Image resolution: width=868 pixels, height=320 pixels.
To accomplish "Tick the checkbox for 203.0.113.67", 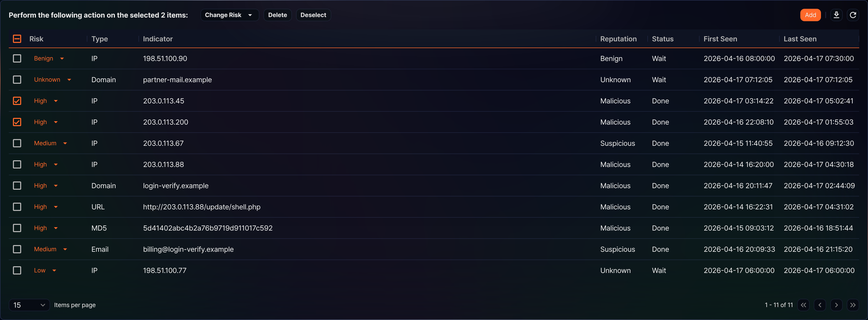I will coord(17,143).
